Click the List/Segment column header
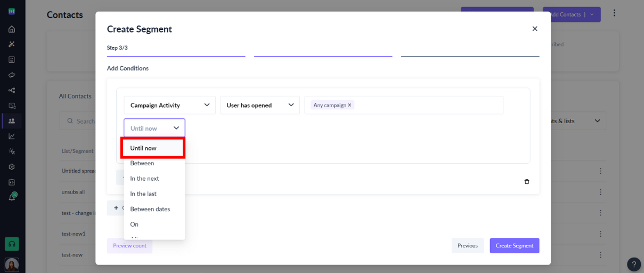Viewport: 644px width, 273px height. pos(77,151)
